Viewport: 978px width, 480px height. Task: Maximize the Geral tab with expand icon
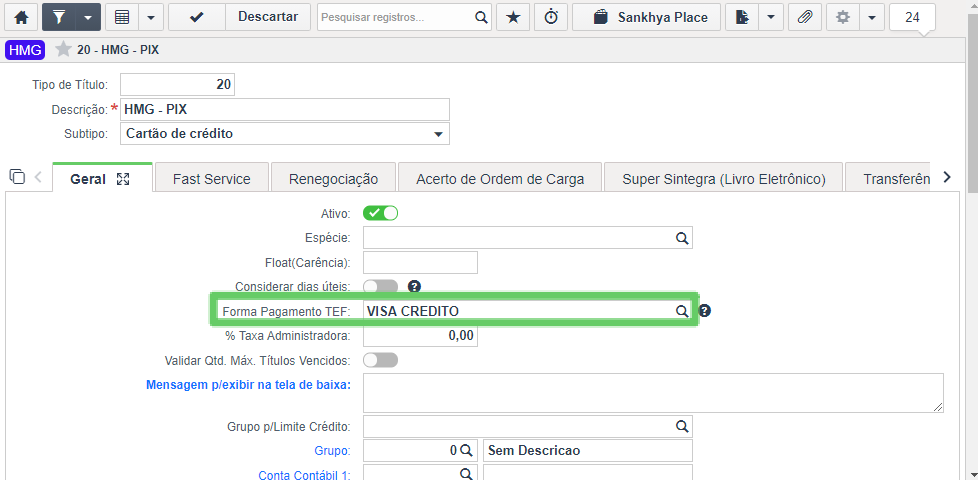pyautogui.click(x=123, y=180)
